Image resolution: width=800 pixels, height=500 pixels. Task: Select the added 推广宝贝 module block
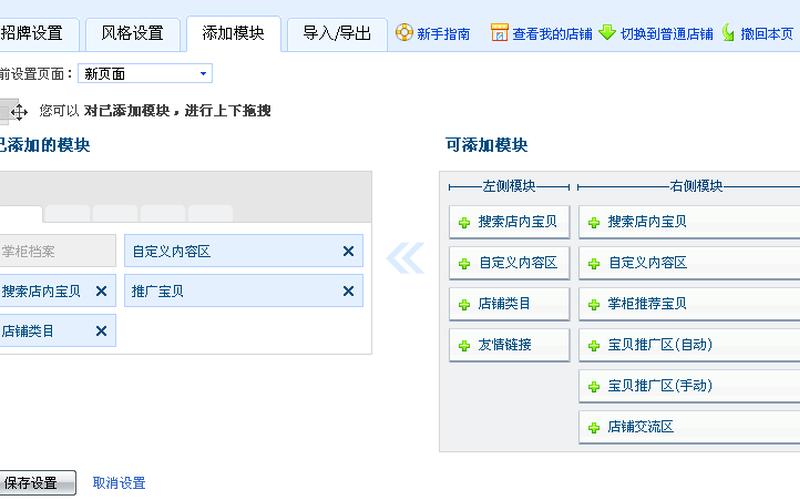pos(243,291)
